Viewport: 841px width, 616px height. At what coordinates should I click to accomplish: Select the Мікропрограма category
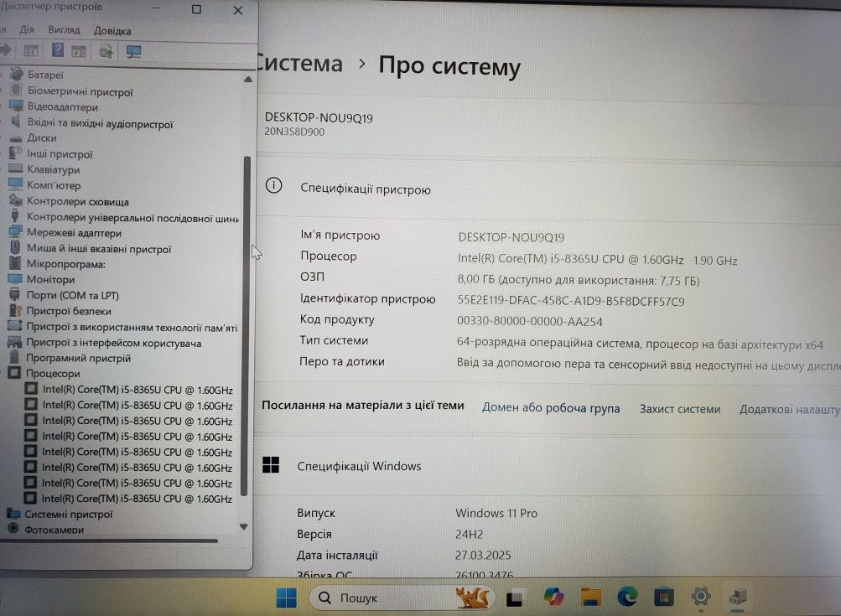[66, 264]
